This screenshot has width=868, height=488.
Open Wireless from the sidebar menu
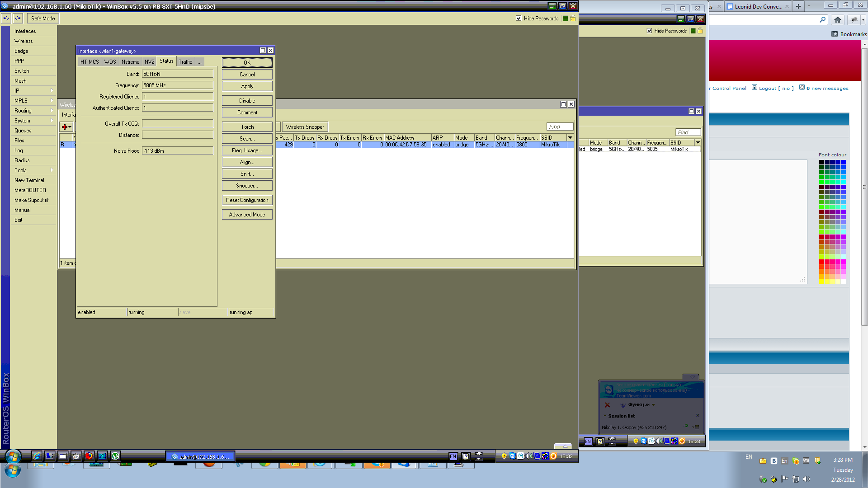click(24, 41)
